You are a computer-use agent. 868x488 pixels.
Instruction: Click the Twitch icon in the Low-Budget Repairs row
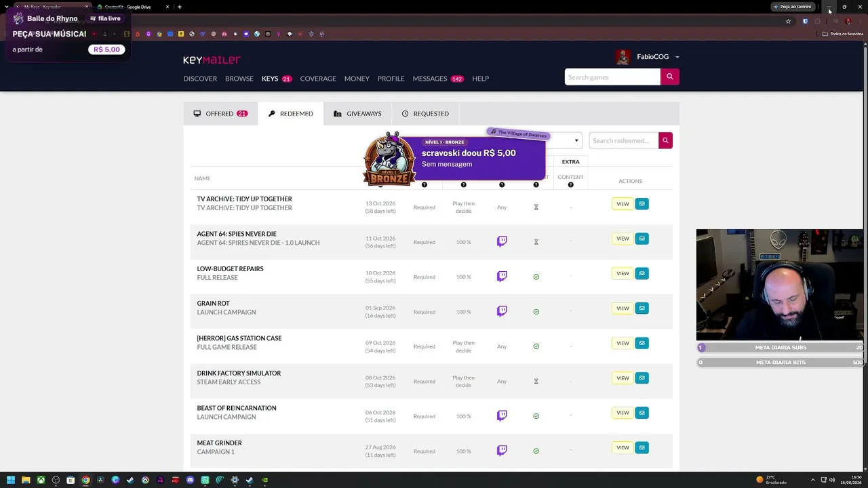502,276
